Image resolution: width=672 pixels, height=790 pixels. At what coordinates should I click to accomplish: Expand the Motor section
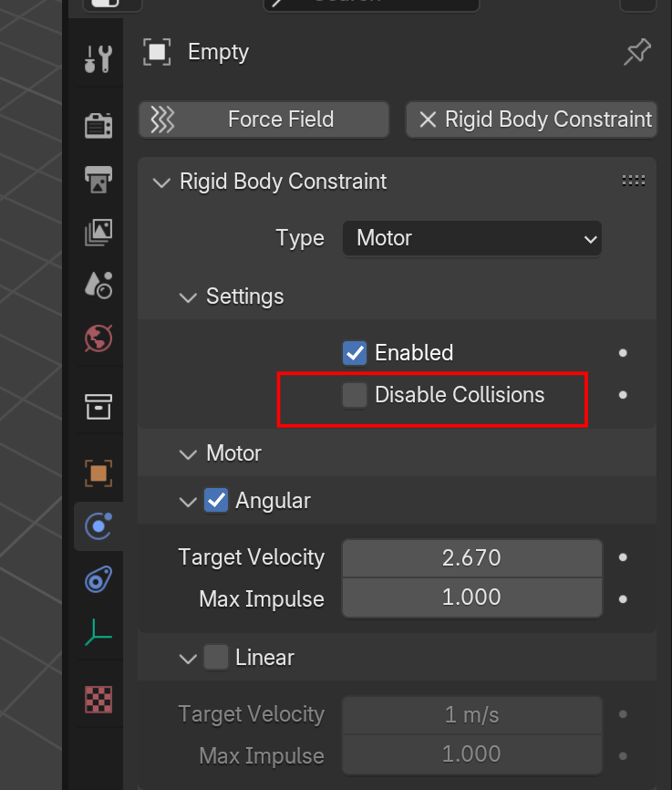[188, 453]
